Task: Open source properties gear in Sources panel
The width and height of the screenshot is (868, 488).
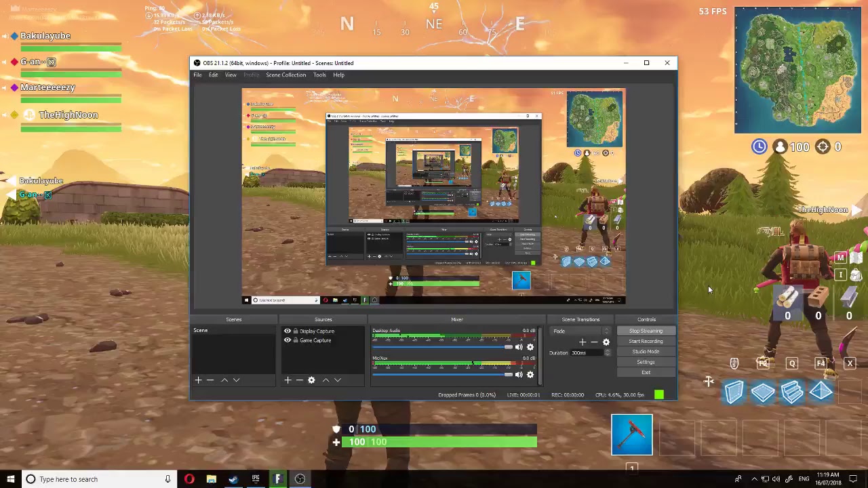Action: coord(311,380)
